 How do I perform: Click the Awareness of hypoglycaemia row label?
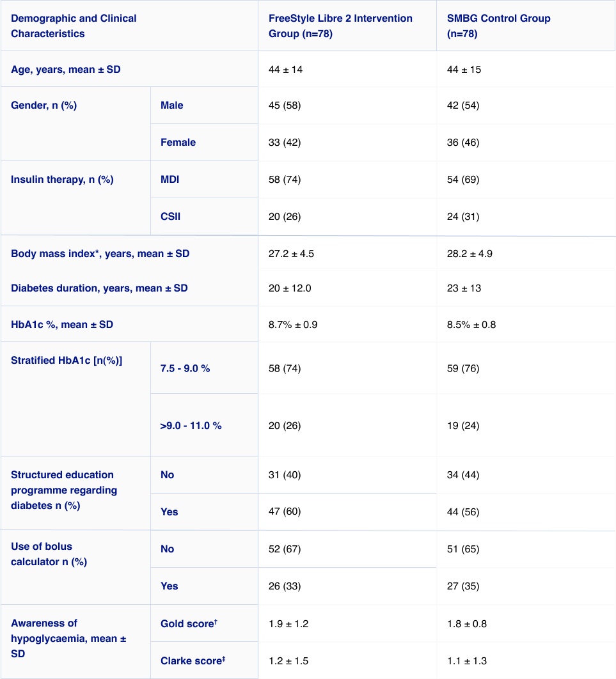point(68,638)
